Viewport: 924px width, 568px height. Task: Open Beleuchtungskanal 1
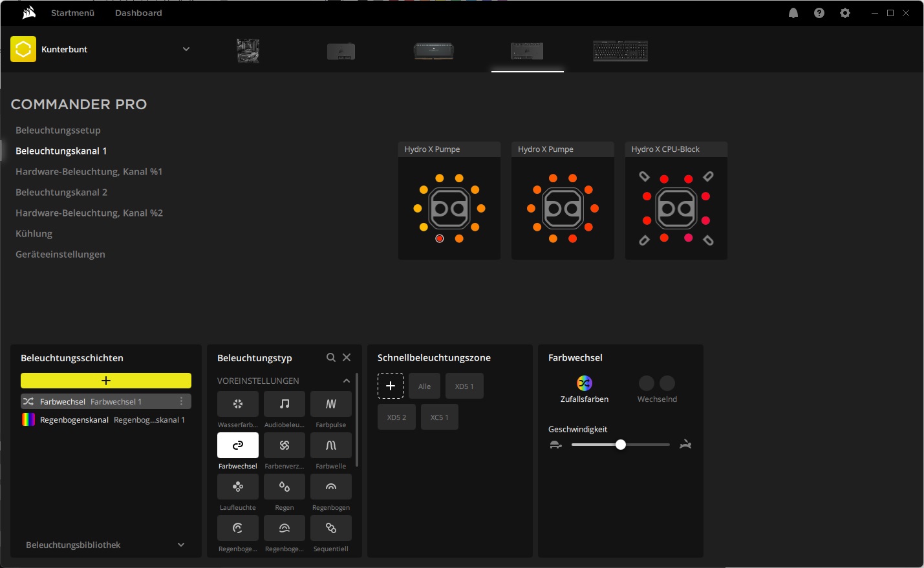point(61,151)
